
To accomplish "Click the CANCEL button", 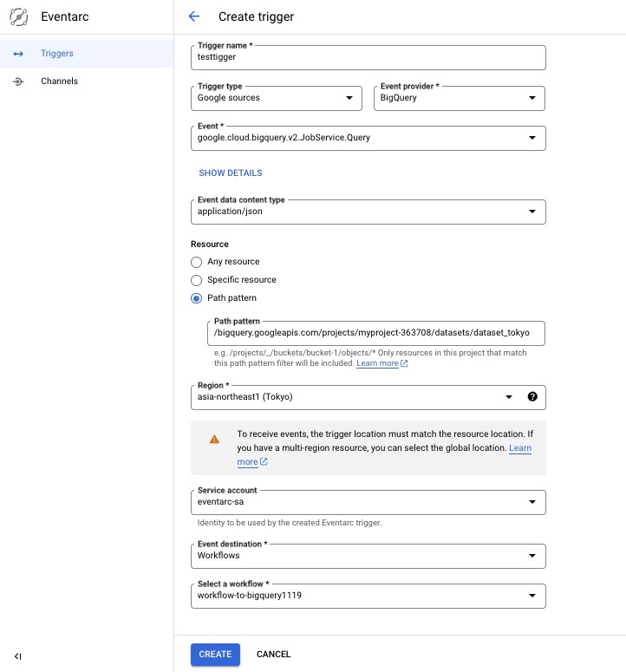I will (x=273, y=655).
